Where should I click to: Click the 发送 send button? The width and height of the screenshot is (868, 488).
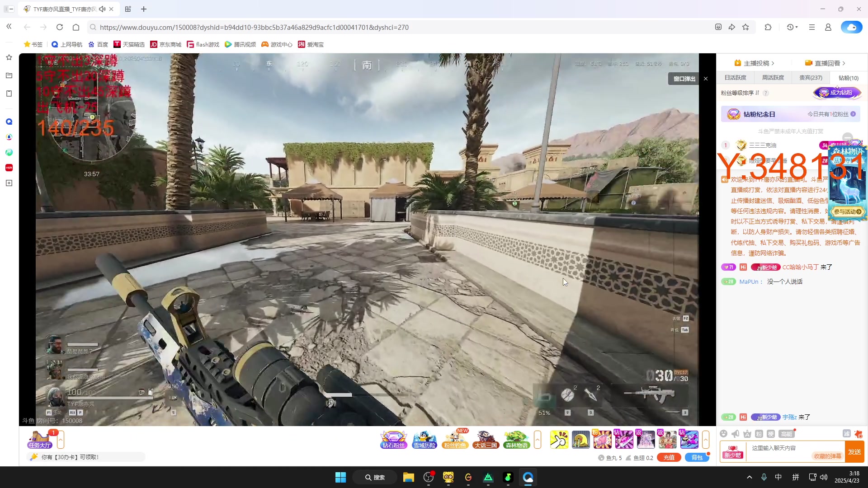click(854, 452)
